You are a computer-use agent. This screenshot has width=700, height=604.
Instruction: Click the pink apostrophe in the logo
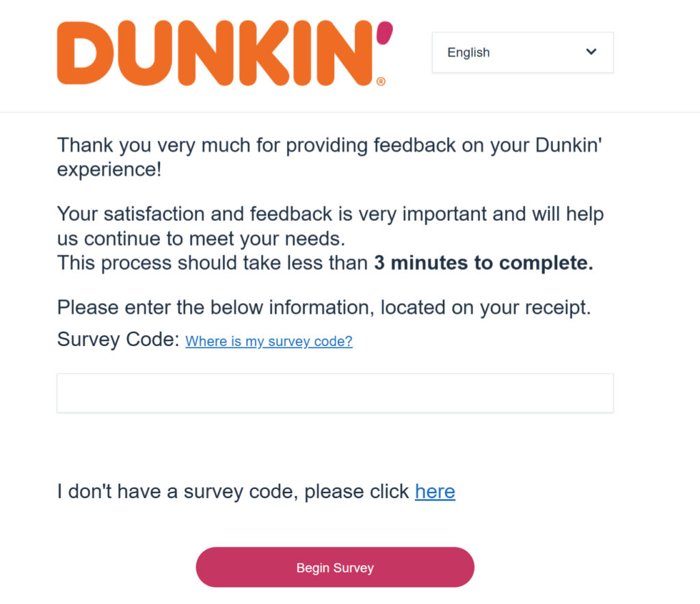click(385, 33)
